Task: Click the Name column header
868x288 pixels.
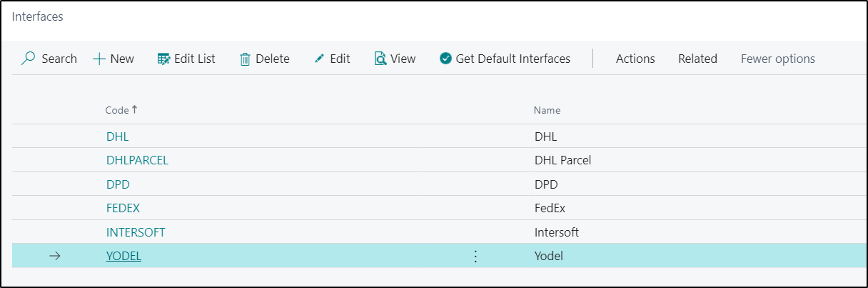Action: click(x=547, y=110)
